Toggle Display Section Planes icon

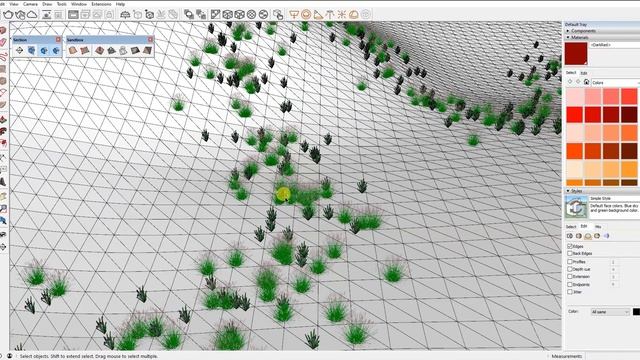click(31, 50)
